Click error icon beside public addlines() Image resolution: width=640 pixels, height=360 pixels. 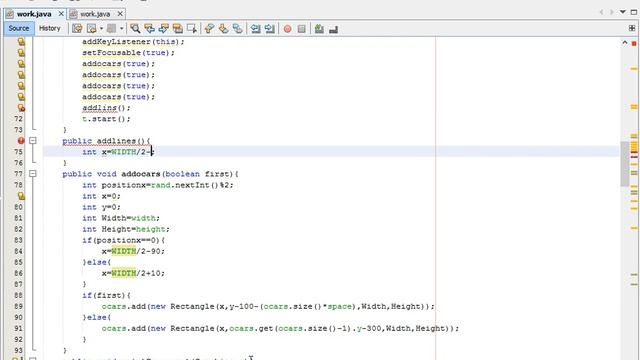point(21,141)
